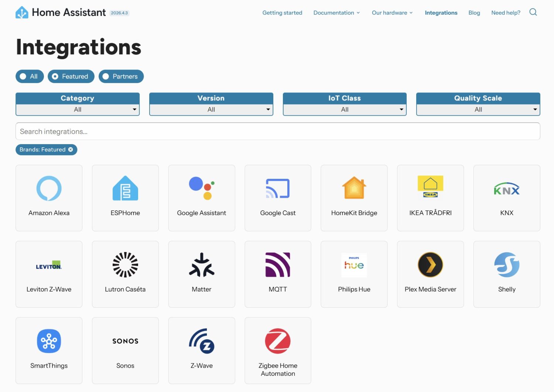Click the Matter label text
This screenshot has width=554, height=392.
pos(202,289)
